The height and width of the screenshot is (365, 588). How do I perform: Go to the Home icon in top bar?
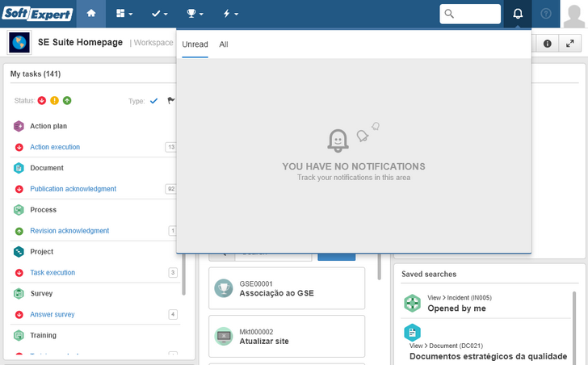[x=91, y=14]
